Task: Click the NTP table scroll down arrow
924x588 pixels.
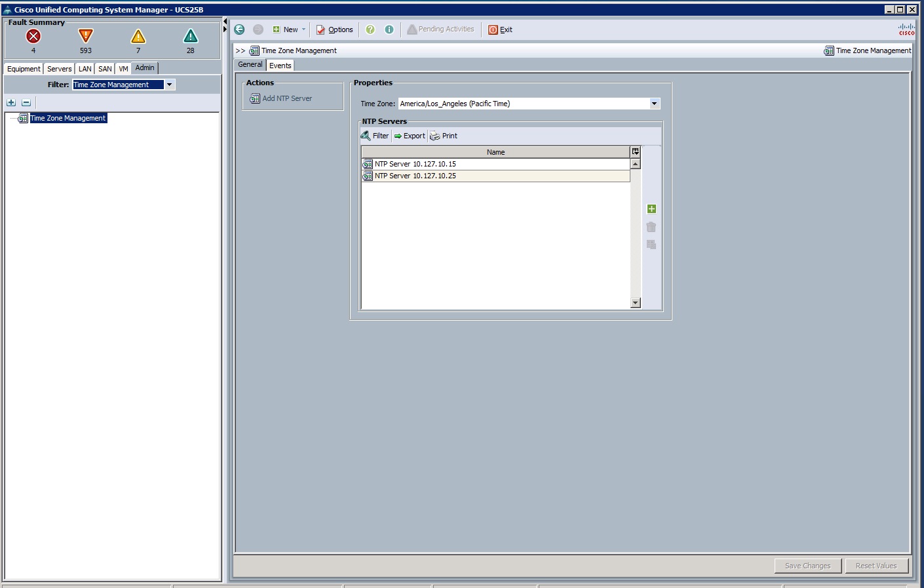Action: point(635,303)
